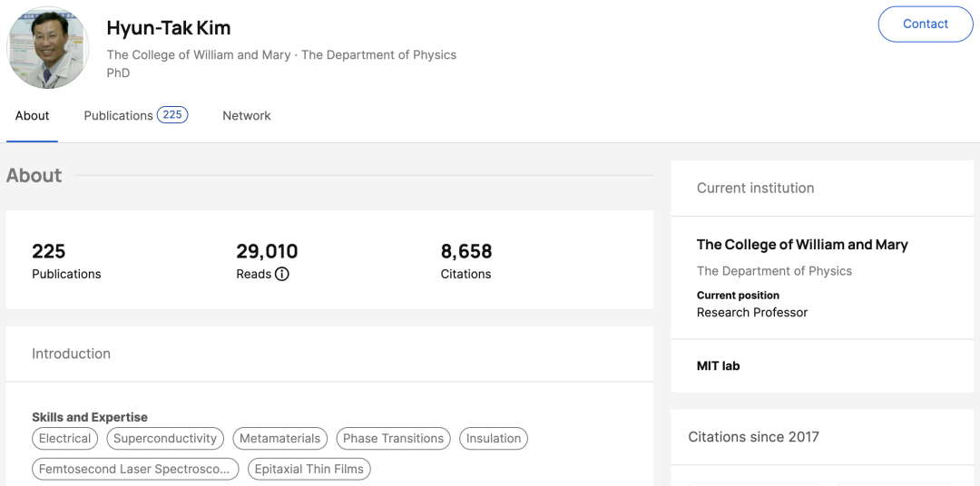
Task: Click The Department of Physics under Current institution
Action: coord(774,271)
